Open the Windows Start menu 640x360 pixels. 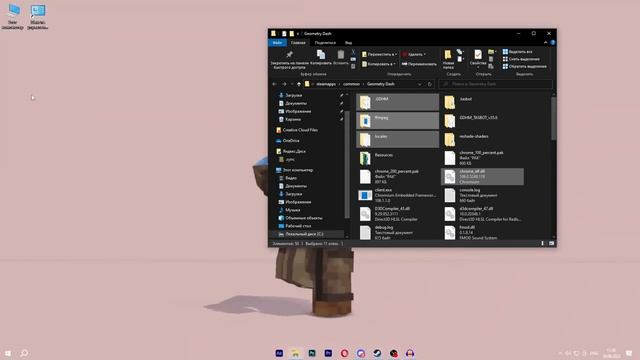tap(8, 353)
